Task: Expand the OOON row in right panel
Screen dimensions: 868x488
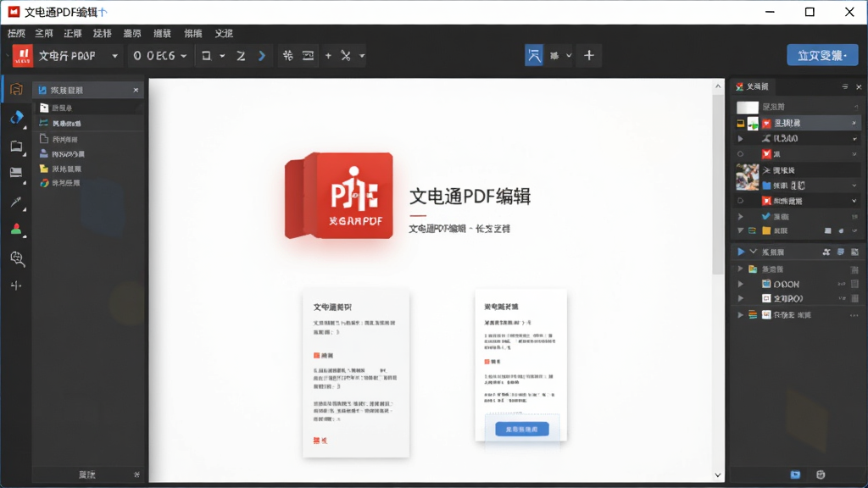Action: (x=741, y=284)
